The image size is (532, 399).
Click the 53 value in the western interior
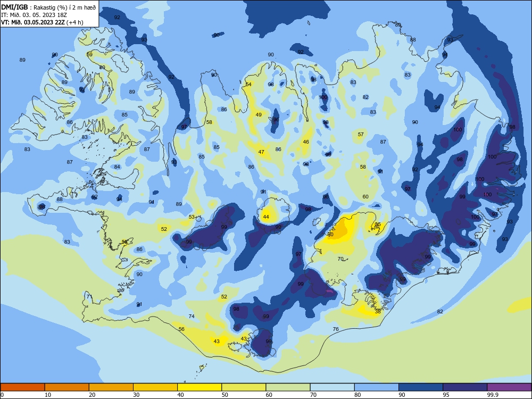(x=192, y=217)
